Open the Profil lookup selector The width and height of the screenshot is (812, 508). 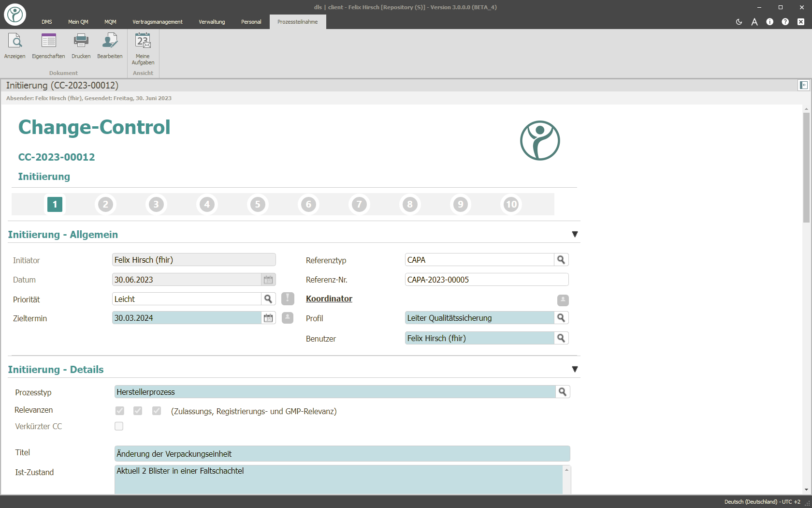561,318
